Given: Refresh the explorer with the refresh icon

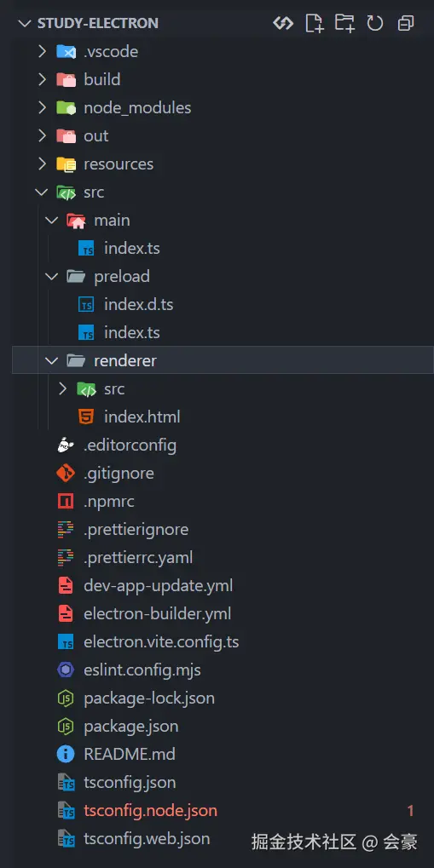Looking at the screenshot, I should [x=375, y=23].
